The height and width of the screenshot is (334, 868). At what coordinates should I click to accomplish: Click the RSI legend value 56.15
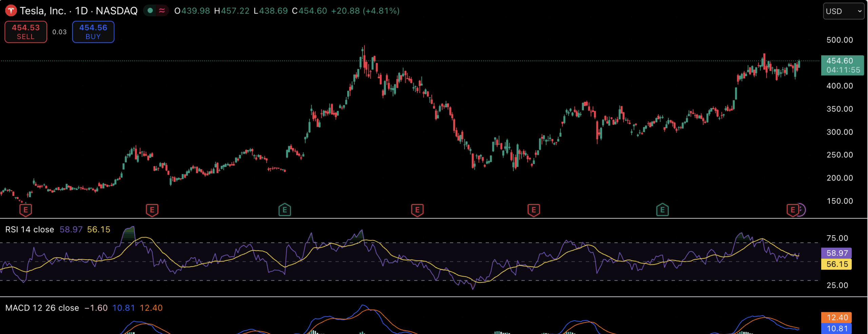pyautogui.click(x=99, y=229)
